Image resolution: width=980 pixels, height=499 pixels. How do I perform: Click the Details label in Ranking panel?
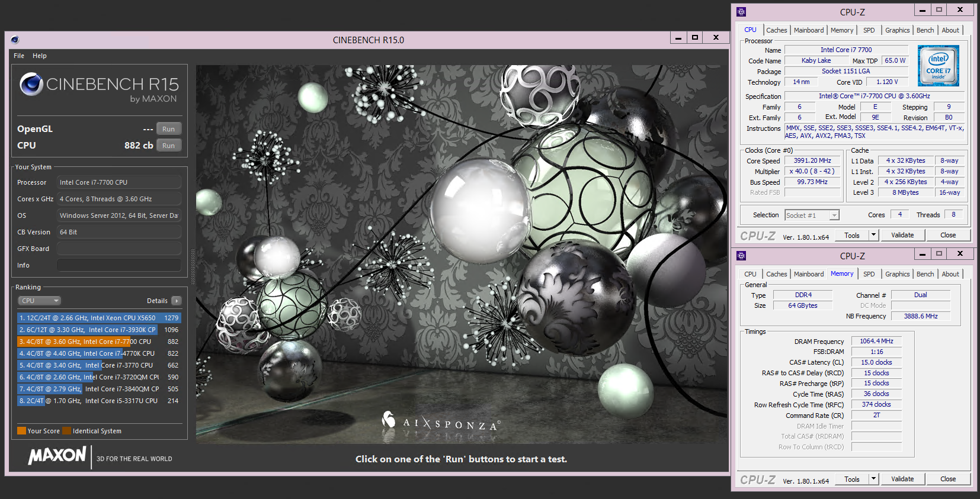point(157,301)
